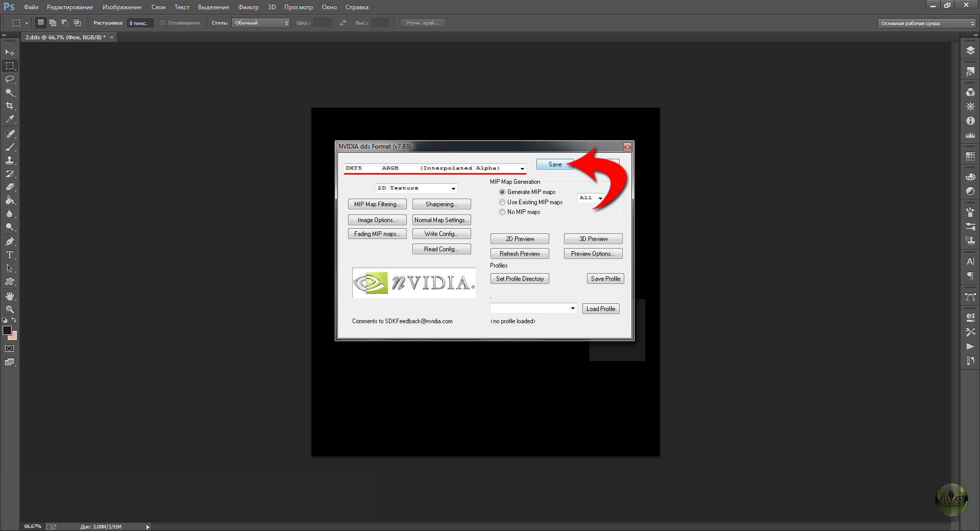The image size is (980, 531).
Task: Expand the collapsed right panel dock
Action: [975, 35]
